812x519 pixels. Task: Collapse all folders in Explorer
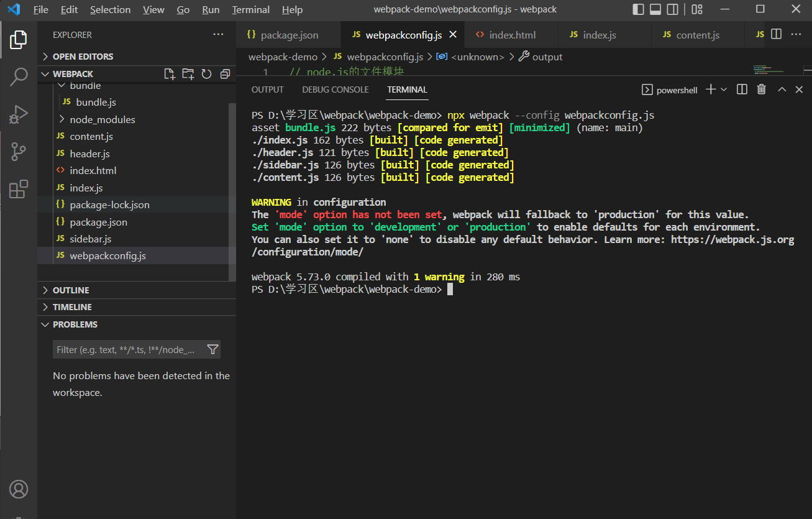pyautogui.click(x=225, y=74)
